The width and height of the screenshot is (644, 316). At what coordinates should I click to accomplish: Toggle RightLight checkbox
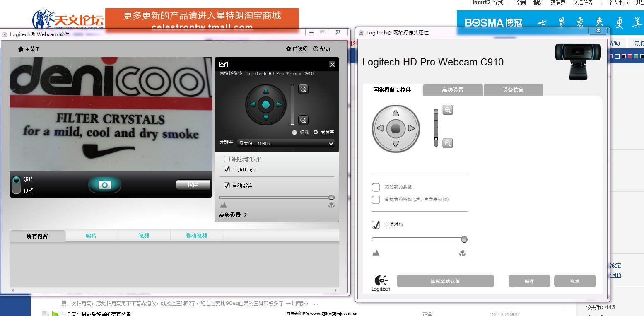point(227,169)
